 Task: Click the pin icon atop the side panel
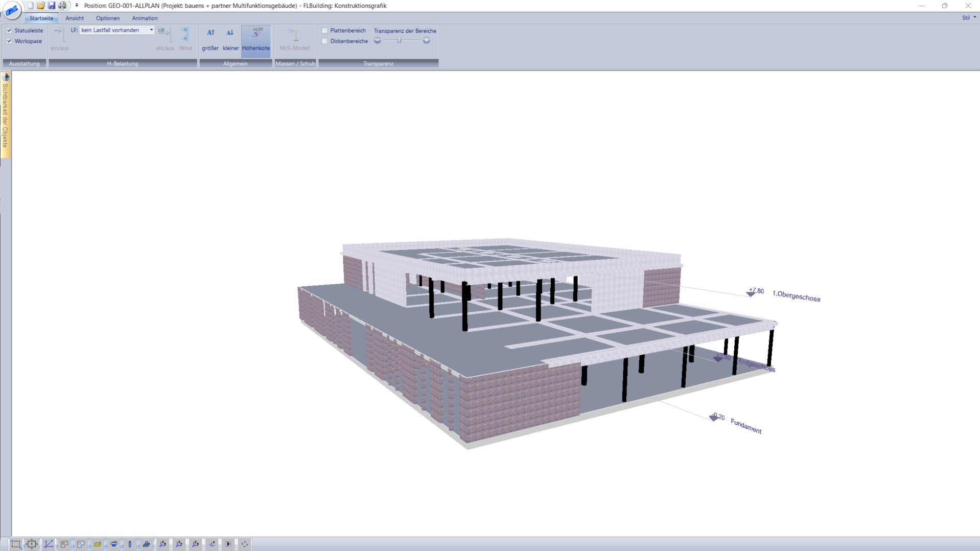coord(6,77)
